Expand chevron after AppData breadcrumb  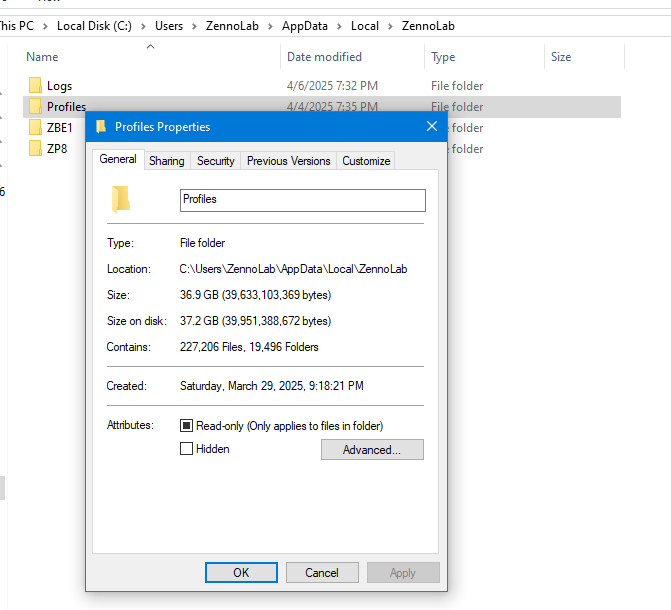point(339,27)
